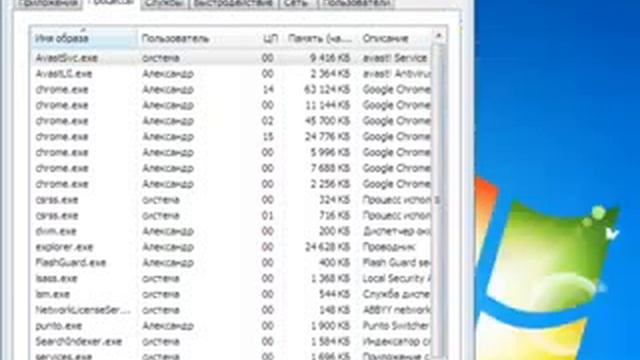Select the chrome.exe row using 7 688 КБ
The width and height of the screenshot is (640, 360).
(231, 168)
